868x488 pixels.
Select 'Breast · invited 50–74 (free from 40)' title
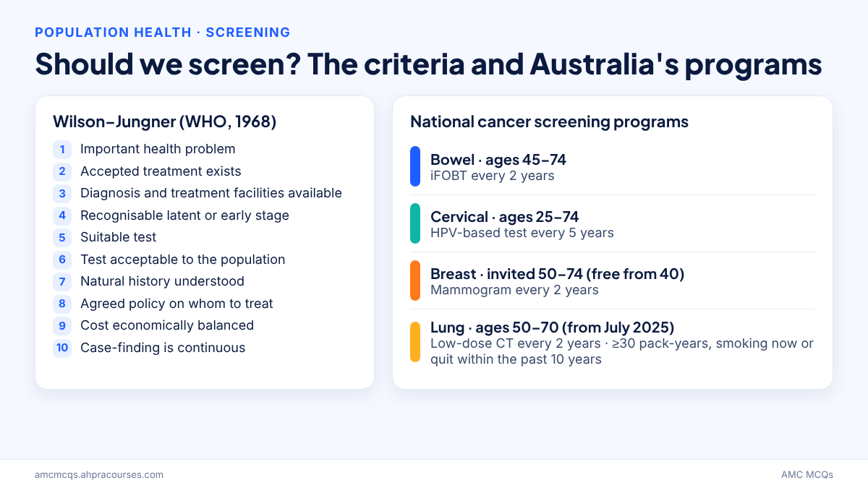coord(558,274)
